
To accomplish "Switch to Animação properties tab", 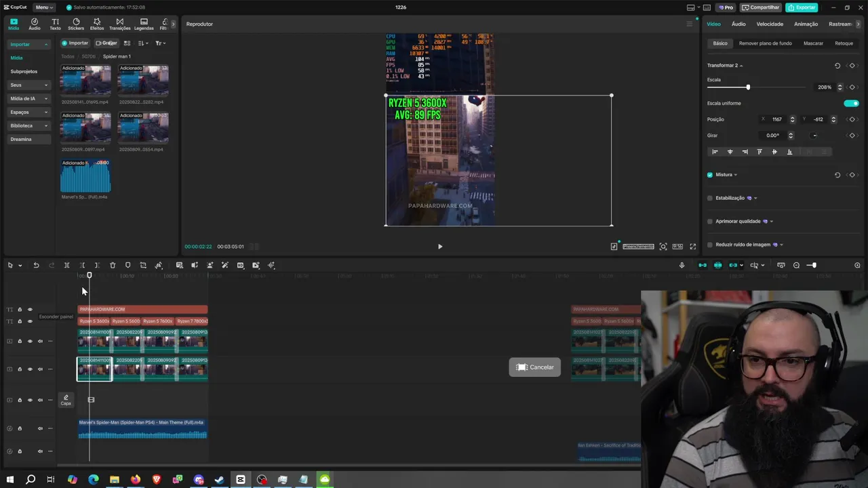I will coord(806,24).
